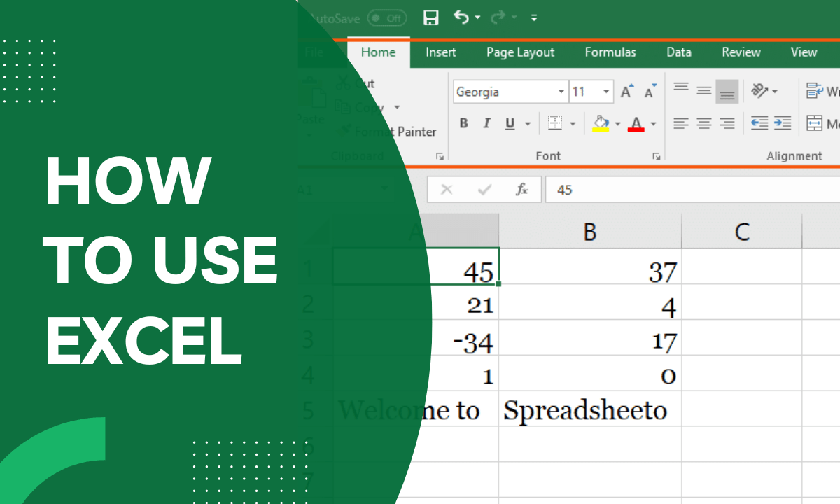
Task: Apply Bold formatting
Action: pos(463,124)
